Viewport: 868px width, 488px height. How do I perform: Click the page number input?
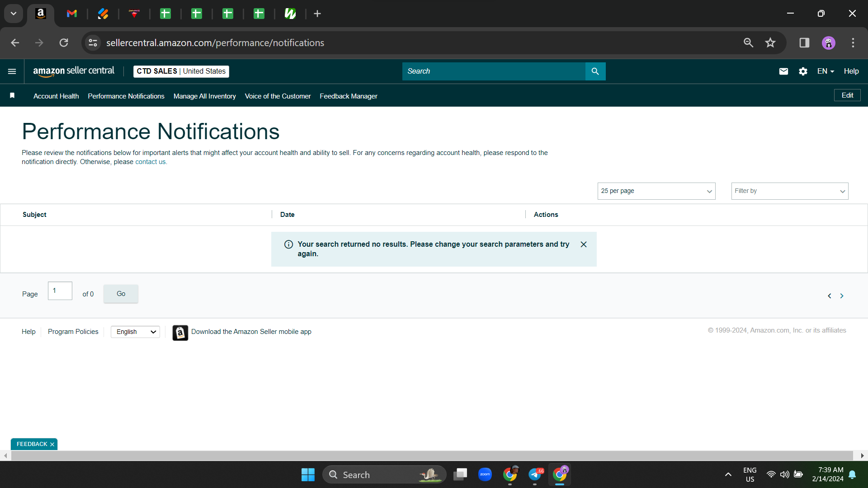pos(60,291)
